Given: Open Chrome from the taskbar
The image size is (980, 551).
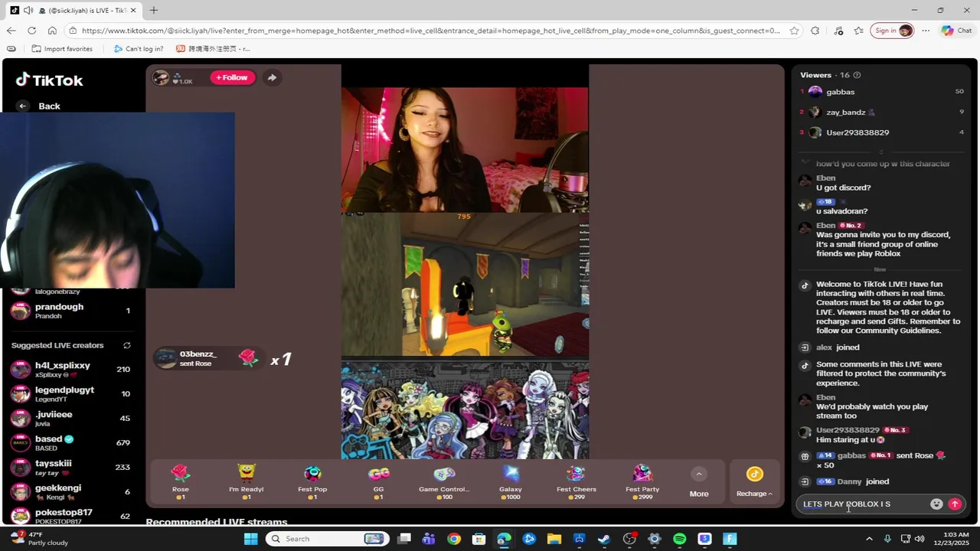Looking at the screenshot, I should coord(454,539).
